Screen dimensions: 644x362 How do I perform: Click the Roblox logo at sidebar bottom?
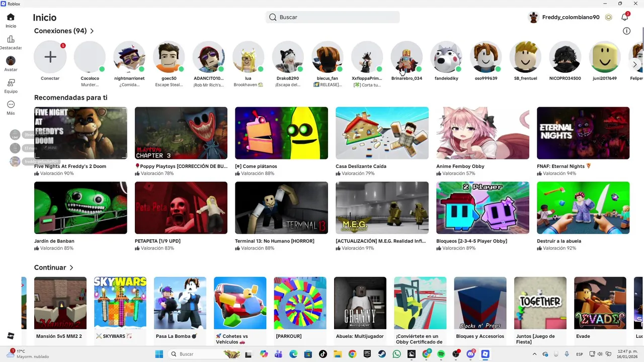pos(11,335)
